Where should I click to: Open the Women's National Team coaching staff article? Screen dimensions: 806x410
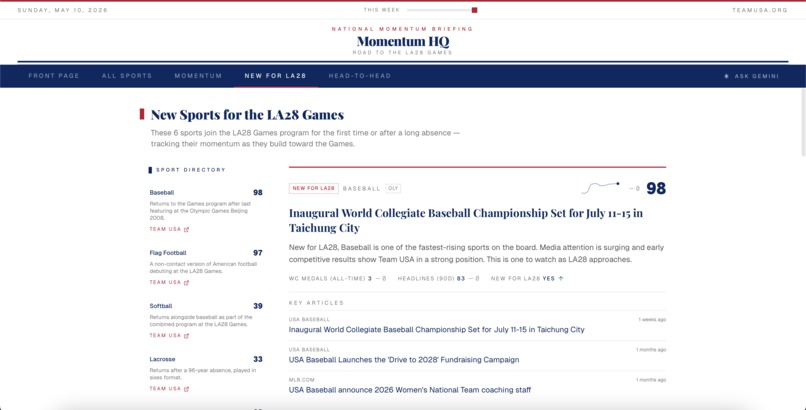410,390
